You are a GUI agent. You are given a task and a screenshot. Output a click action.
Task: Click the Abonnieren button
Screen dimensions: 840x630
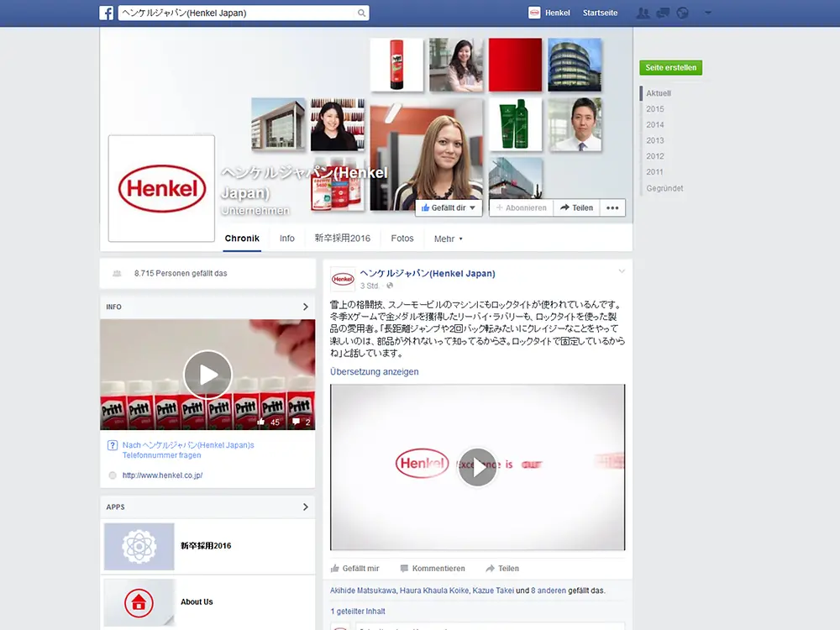click(522, 207)
